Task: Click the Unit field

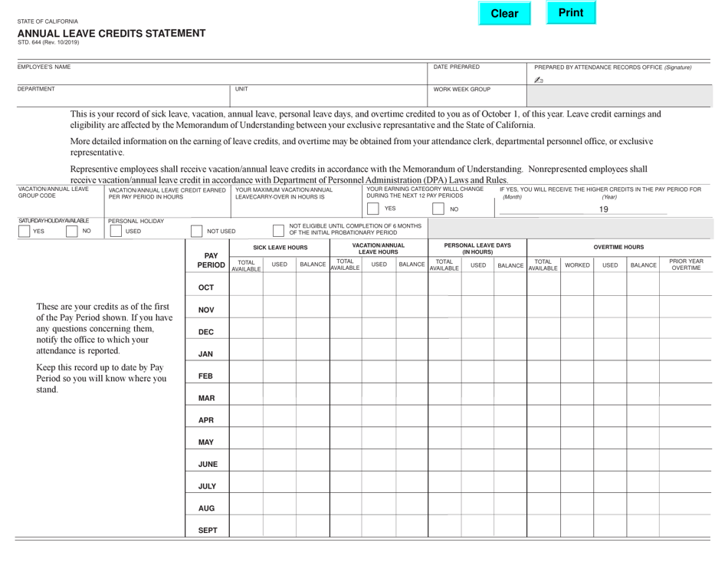Action: tap(322, 96)
